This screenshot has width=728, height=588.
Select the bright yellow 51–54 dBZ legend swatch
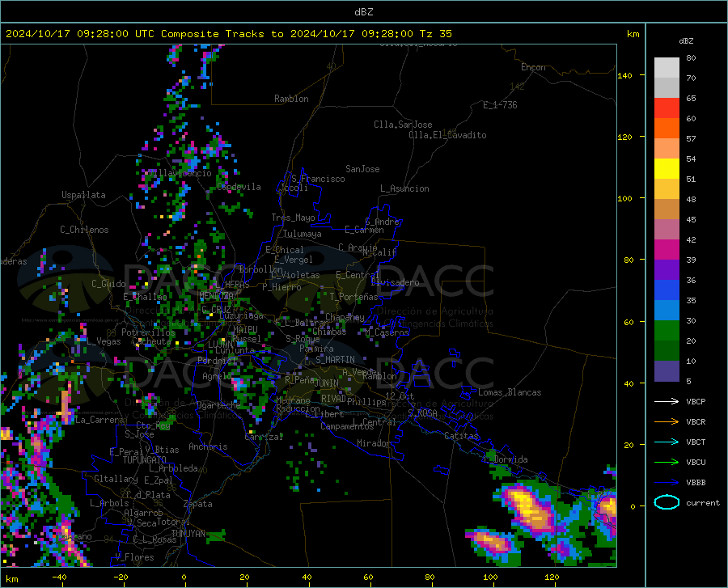pos(667,169)
